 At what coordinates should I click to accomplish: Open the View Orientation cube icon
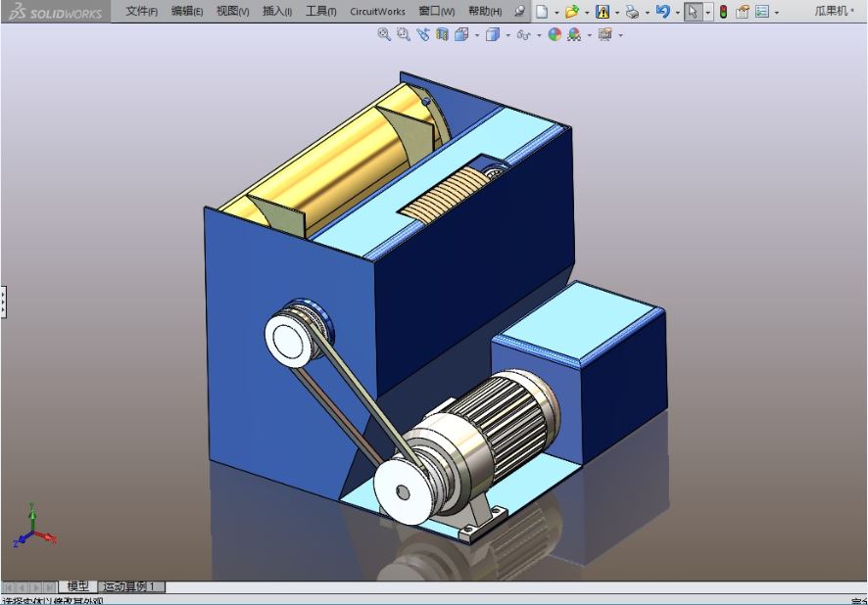coord(461,34)
